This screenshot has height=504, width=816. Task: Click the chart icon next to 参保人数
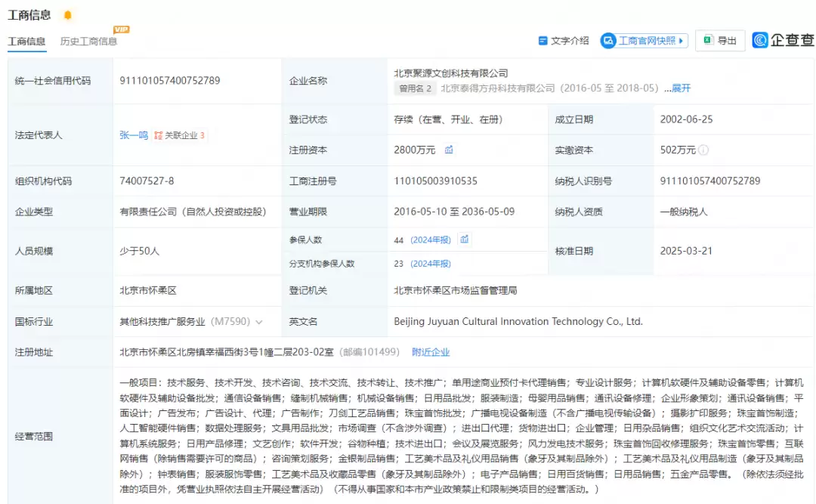coord(464,240)
